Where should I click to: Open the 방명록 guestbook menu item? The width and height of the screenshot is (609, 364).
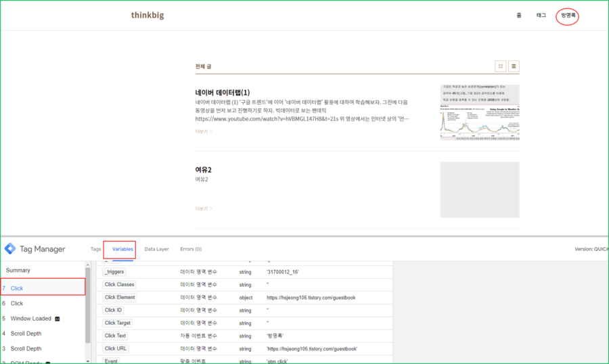point(568,15)
